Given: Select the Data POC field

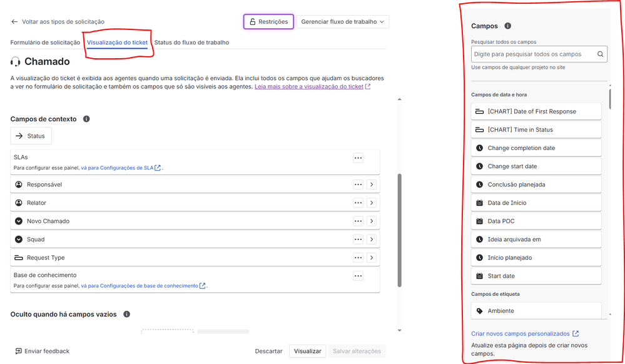Looking at the screenshot, I should 536,221.
